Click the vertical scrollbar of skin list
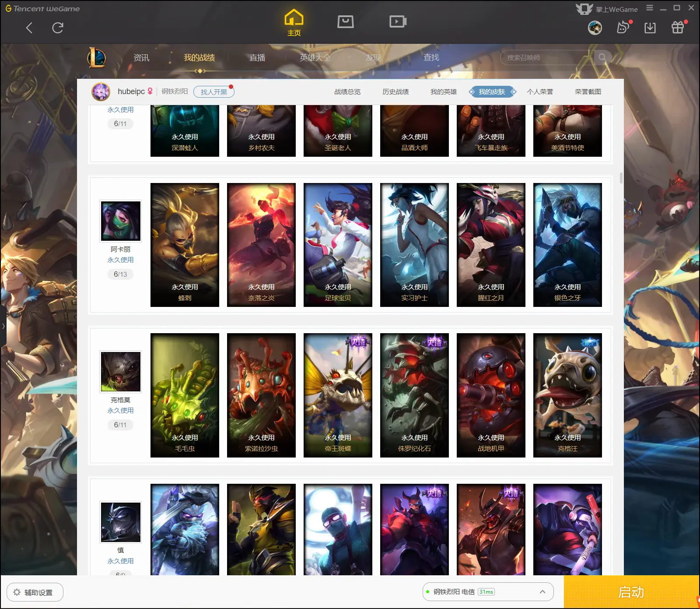 [x=621, y=178]
